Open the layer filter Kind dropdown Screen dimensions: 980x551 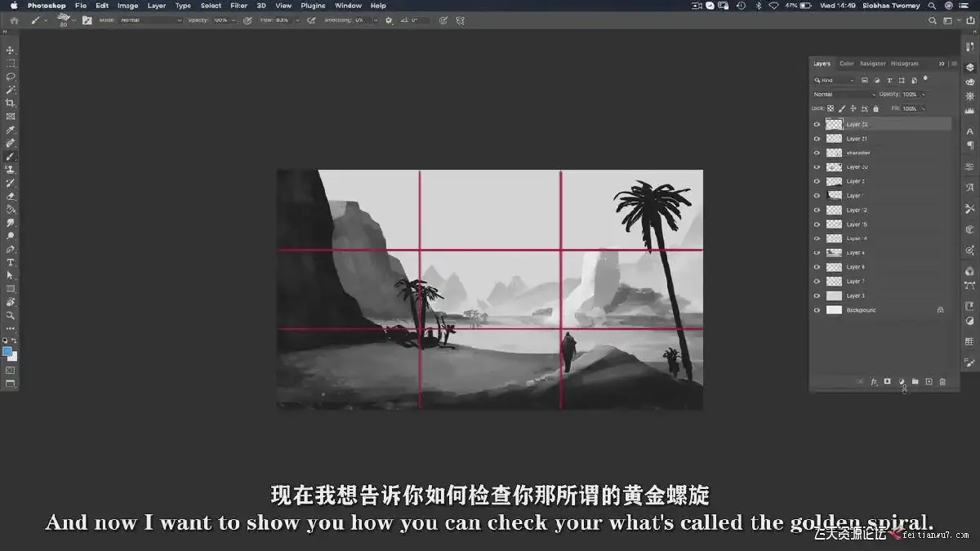[835, 80]
